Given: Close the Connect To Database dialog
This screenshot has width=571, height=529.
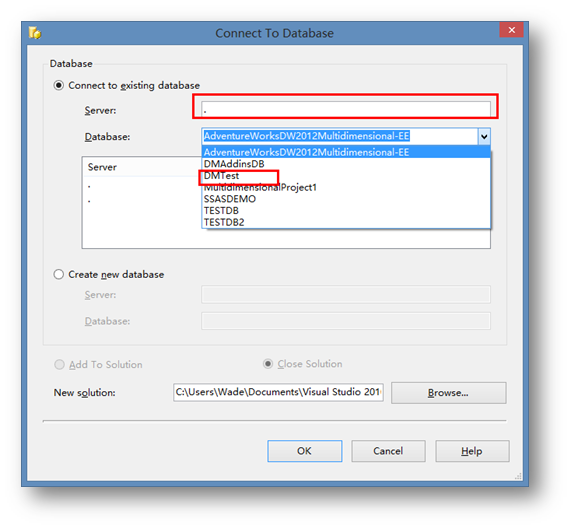Looking at the screenshot, I should pos(511,30).
